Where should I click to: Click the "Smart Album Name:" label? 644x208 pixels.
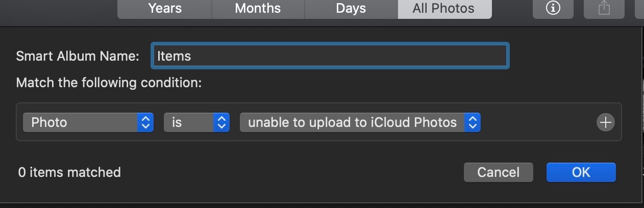click(78, 56)
